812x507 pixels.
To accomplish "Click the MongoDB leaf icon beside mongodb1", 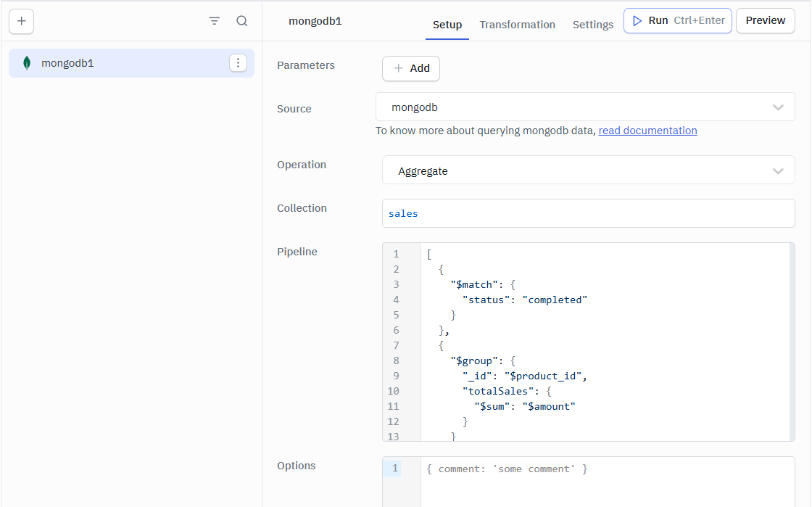I will pos(27,63).
